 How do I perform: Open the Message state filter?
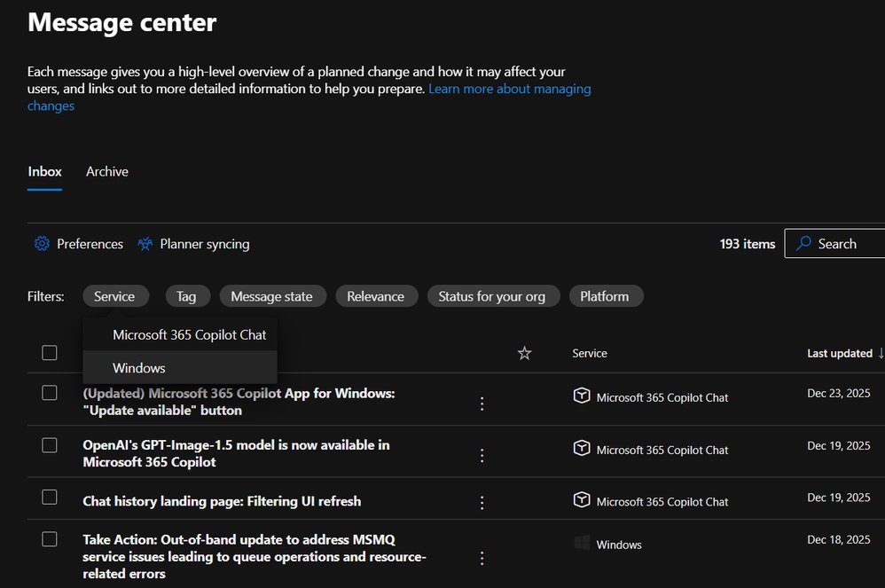tap(272, 296)
